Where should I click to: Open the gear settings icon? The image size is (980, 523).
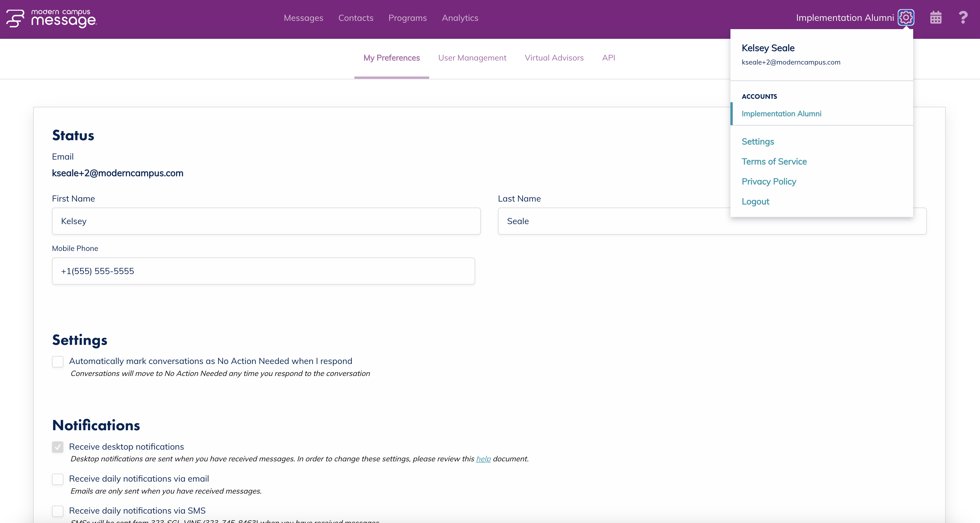pos(906,17)
